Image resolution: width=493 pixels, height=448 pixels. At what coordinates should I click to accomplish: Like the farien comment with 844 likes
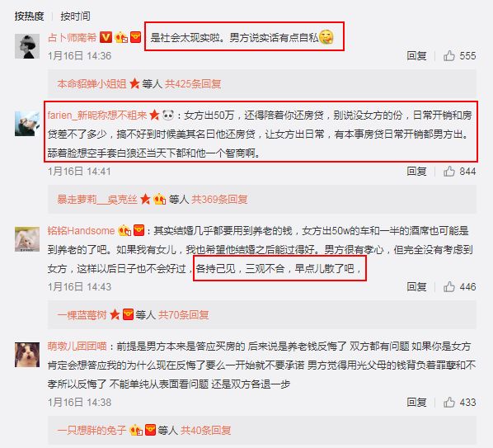[449, 171]
